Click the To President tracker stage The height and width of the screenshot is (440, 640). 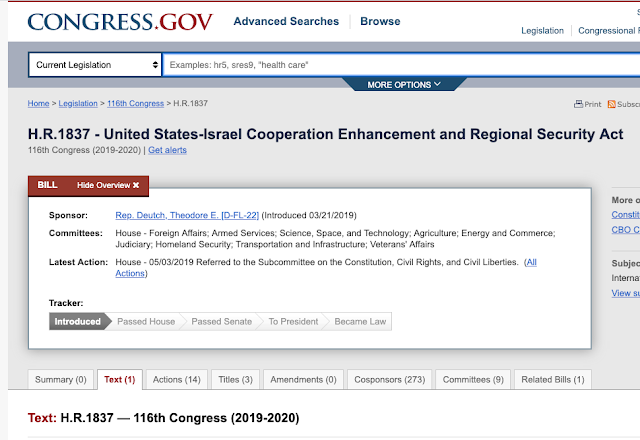coord(293,322)
